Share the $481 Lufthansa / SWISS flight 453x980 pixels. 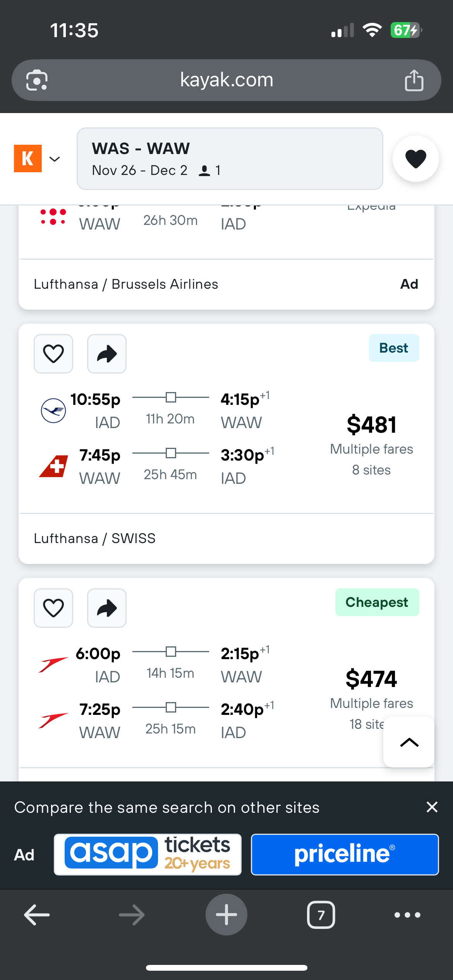point(107,354)
